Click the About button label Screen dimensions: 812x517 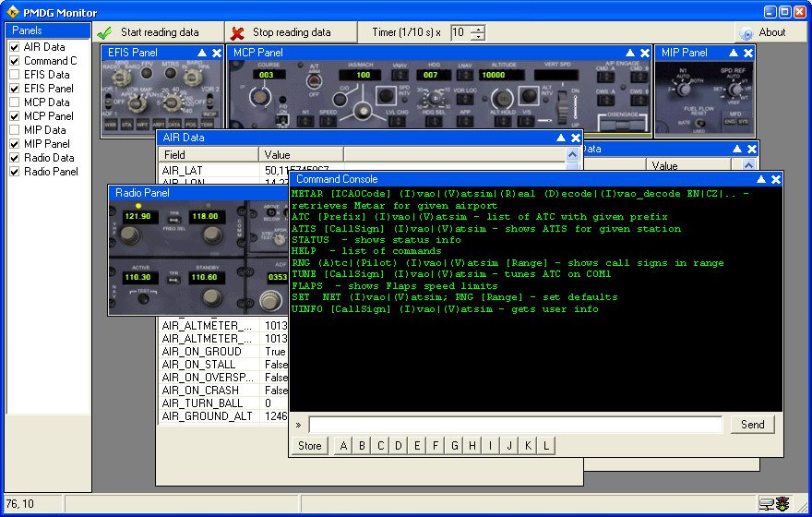click(x=772, y=32)
